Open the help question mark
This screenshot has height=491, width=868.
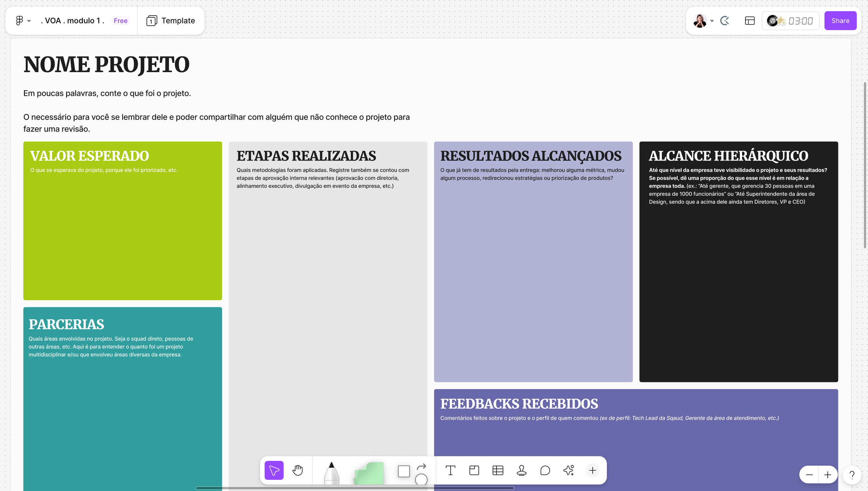(x=852, y=474)
